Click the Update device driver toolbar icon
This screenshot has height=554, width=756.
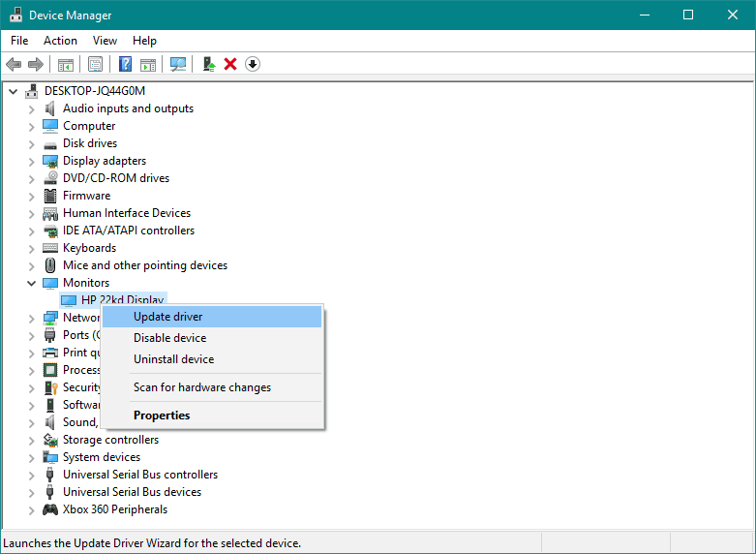pyautogui.click(x=209, y=64)
